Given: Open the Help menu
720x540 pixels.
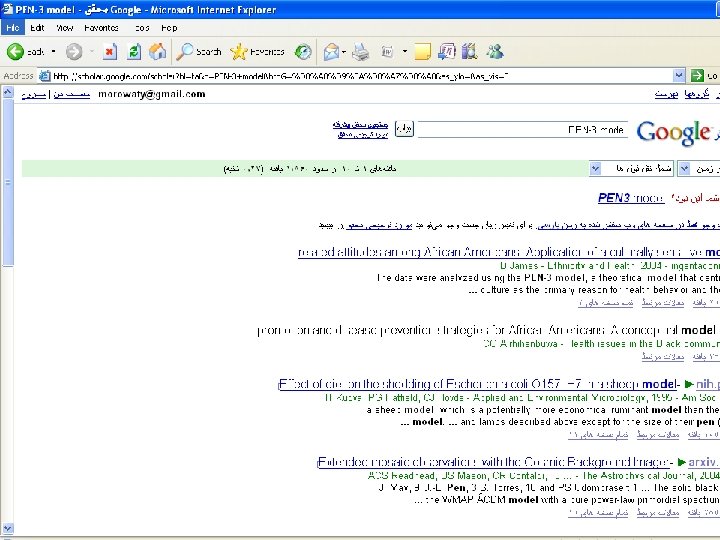Looking at the screenshot, I should tap(169, 28).
